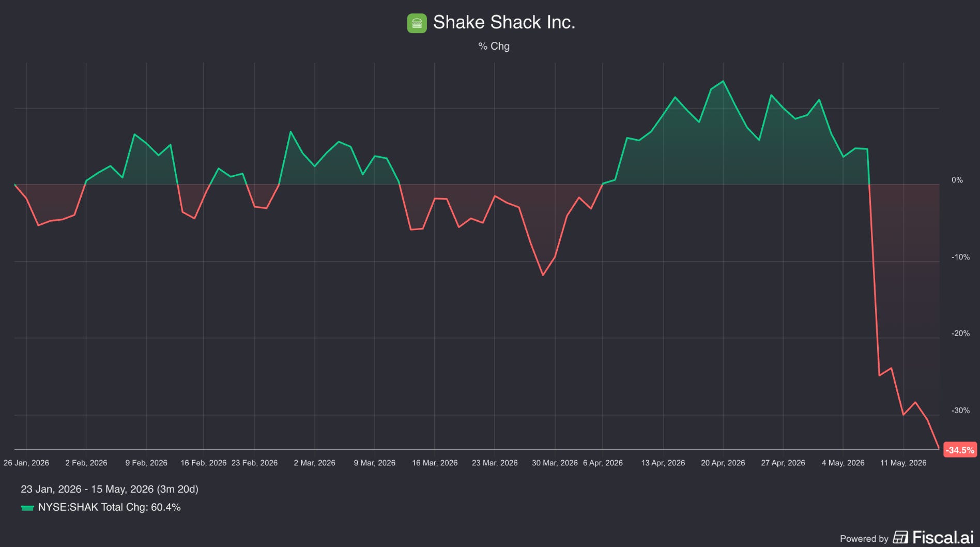Click the date range text 23 Jan - 15 May
The width and height of the screenshot is (980, 547).
tap(110, 489)
